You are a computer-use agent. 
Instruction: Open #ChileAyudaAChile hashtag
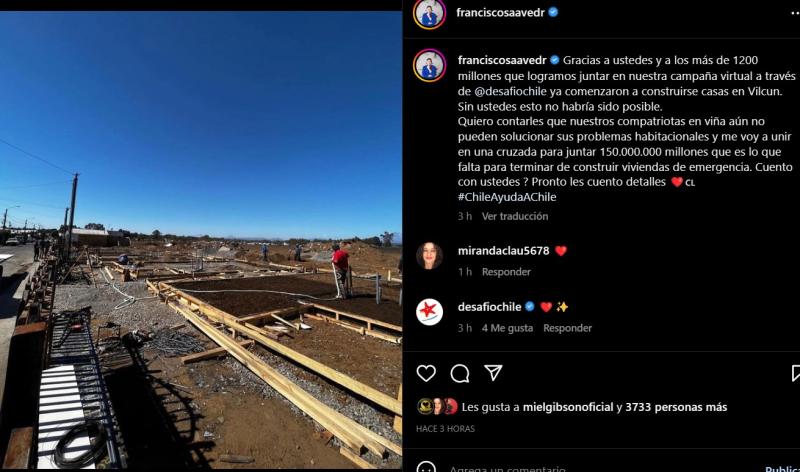coord(507,197)
